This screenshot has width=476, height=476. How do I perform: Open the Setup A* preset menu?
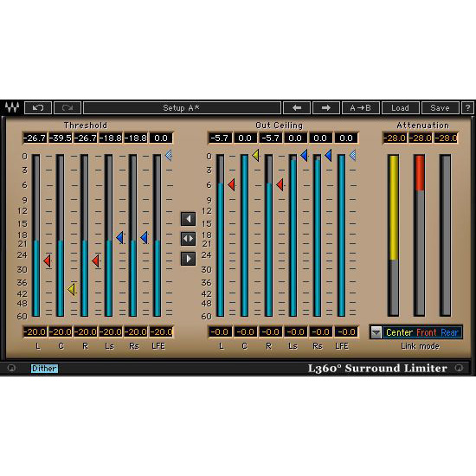point(182,108)
